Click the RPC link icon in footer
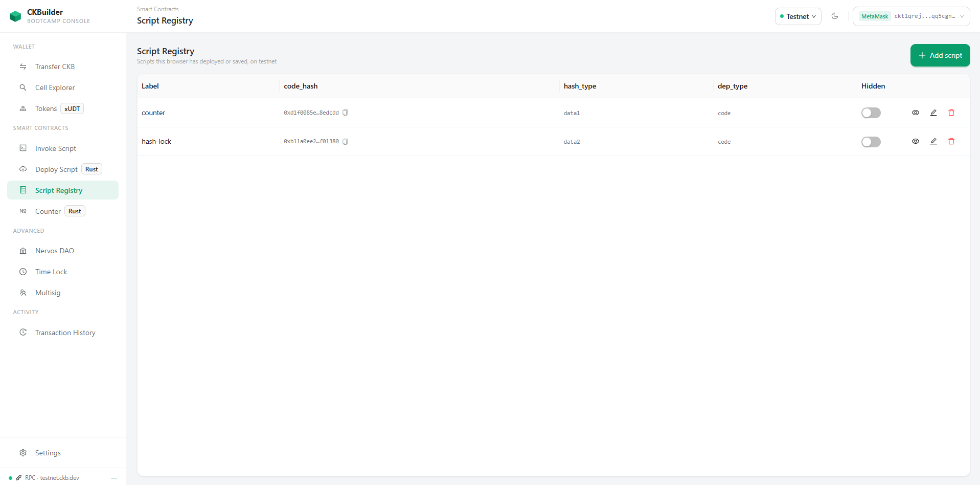This screenshot has height=485, width=980. pos(19,478)
